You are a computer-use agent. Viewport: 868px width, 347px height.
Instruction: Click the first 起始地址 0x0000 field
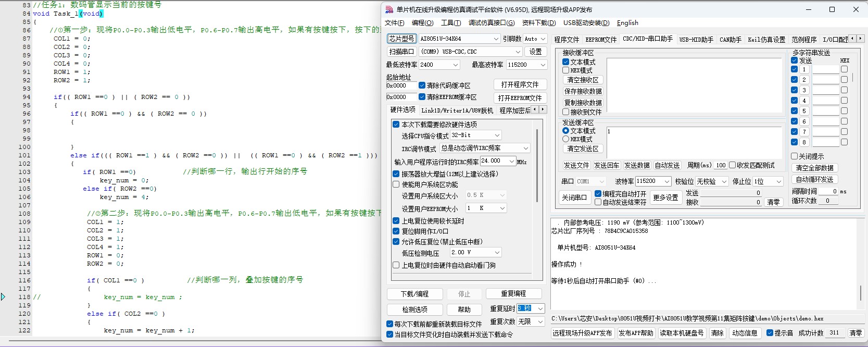pos(401,85)
